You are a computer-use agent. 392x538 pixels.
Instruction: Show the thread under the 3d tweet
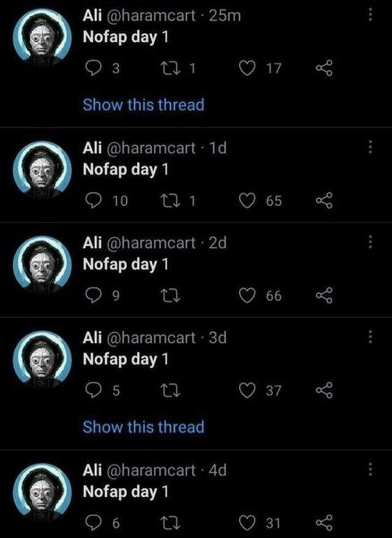coord(143,427)
